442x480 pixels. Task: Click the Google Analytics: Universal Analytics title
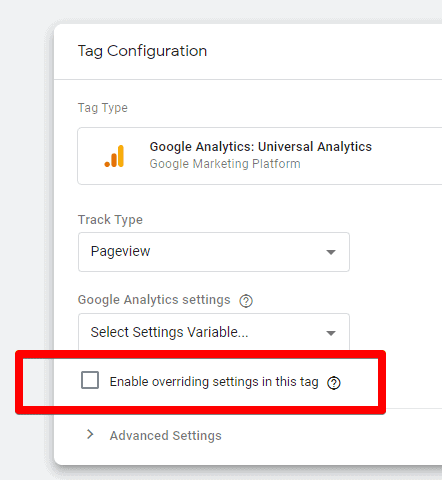click(261, 147)
